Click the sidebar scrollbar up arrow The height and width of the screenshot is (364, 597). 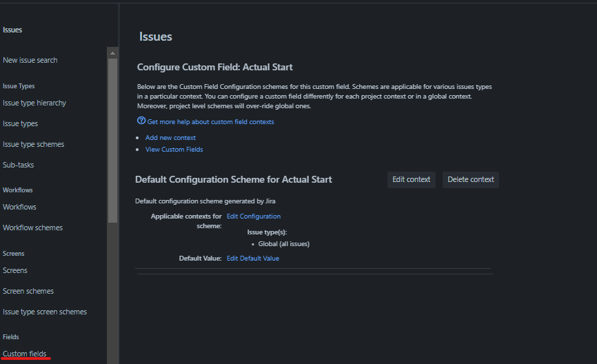[x=112, y=52]
